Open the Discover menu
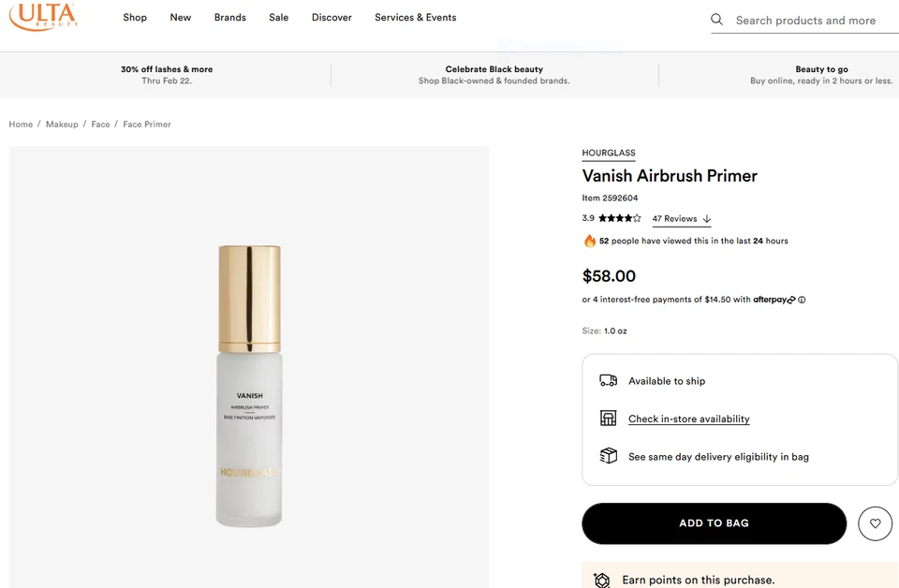The image size is (899, 588). pyautogui.click(x=332, y=18)
